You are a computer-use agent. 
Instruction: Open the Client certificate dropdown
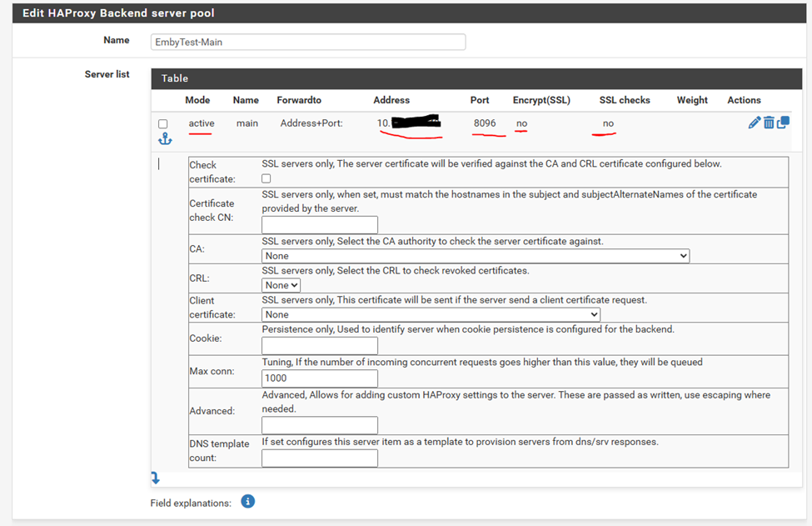tap(431, 314)
